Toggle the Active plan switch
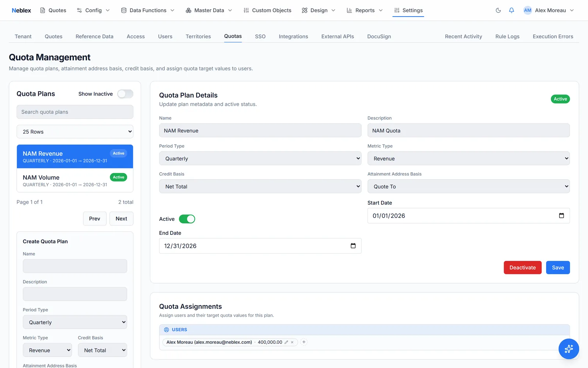This screenshot has width=588, height=368. (187, 219)
